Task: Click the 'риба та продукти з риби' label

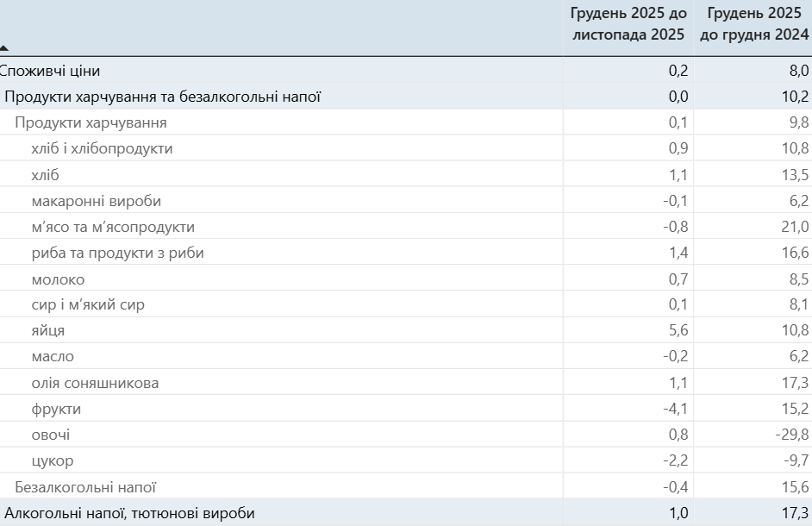Action: [x=117, y=253]
